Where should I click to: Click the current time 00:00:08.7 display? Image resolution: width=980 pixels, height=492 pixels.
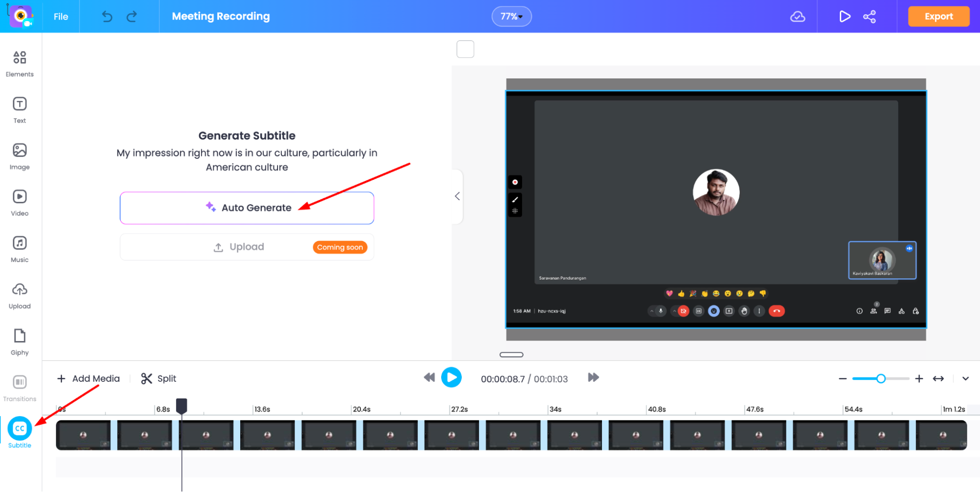[x=503, y=379]
